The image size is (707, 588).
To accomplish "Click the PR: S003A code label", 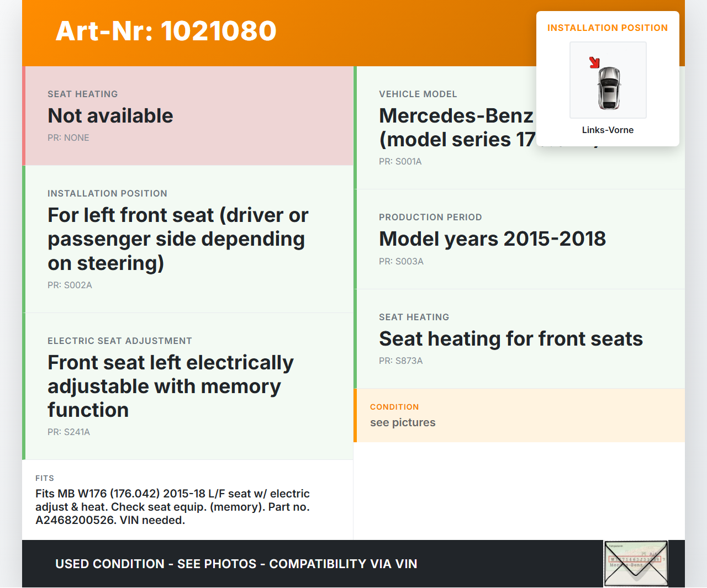I will click(x=401, y=262).
